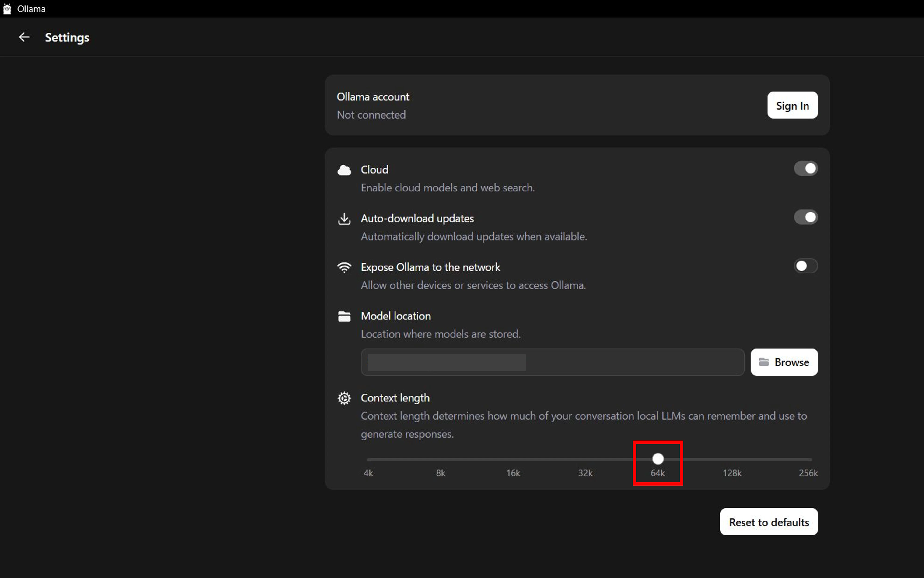Click the Cloud icon
The height and width of the screenshot is (578, 924).
point(344,170)
